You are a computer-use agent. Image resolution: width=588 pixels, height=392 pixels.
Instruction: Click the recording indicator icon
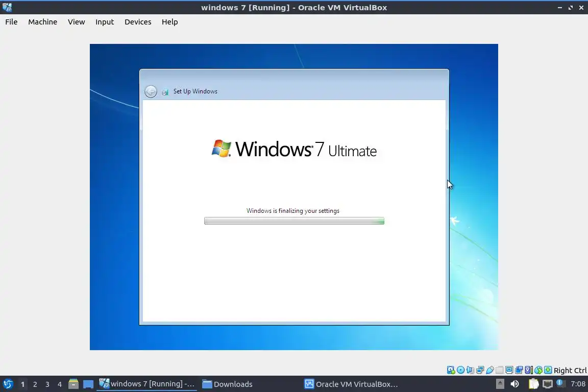(x=519, y=370)
